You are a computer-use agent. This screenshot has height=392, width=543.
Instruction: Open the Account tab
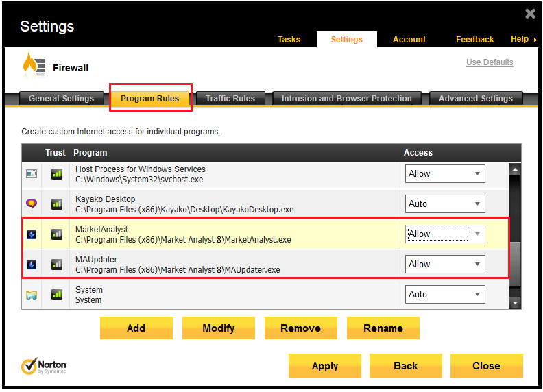pyautogui.click(x=409, y=40)
